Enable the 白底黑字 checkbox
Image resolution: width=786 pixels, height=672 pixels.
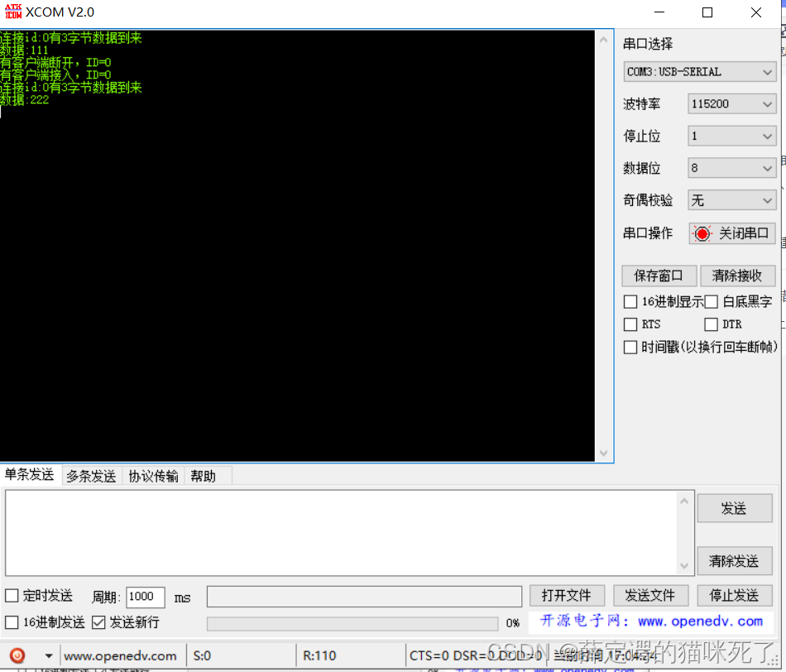(x=711, y=302)
